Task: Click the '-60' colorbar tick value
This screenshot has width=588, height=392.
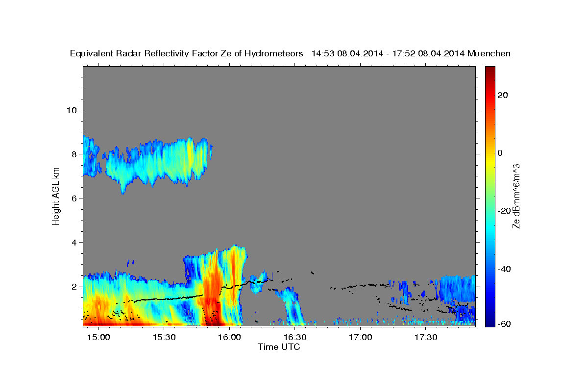Action: (x=504, y=324)
